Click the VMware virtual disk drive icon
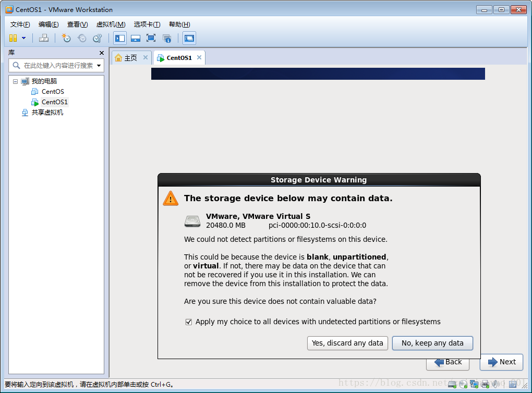 tap(192, 221)
